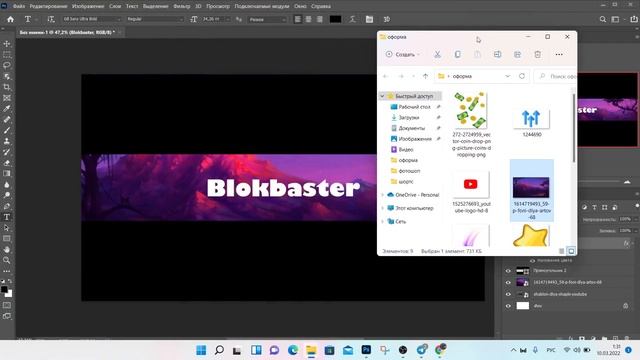Open Документы in Explorer sidebar
640x360 pixels.
tap(411, 128)
